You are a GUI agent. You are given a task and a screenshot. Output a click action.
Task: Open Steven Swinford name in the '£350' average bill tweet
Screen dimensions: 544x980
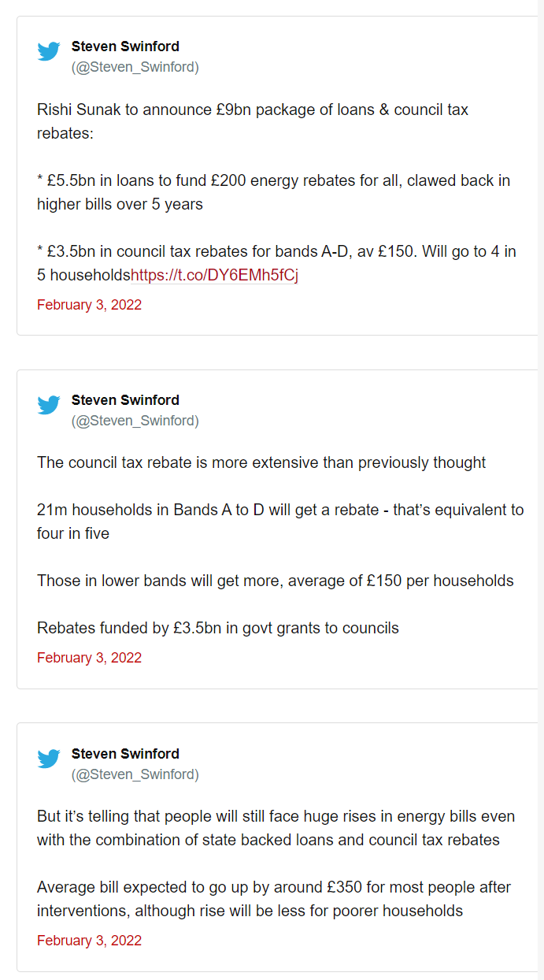coord(125,754)
